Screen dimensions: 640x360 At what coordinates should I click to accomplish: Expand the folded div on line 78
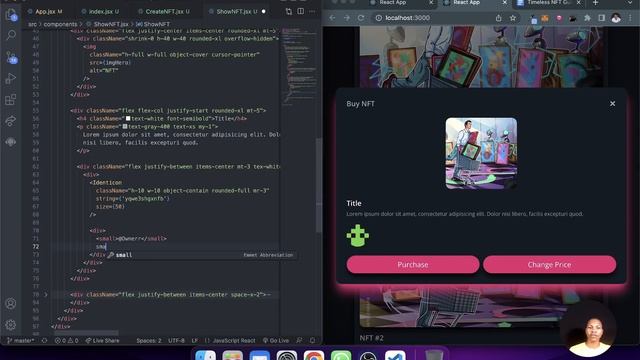point(46,294)
